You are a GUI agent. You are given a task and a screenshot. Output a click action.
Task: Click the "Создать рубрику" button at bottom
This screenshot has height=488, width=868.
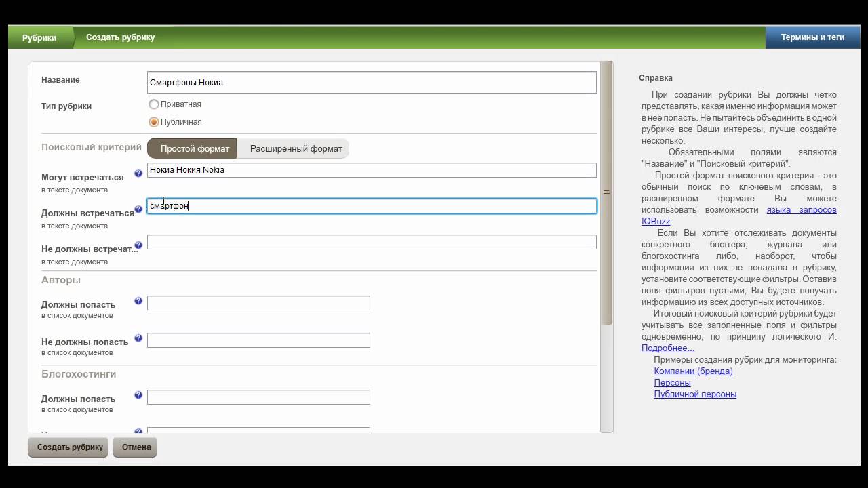click(68, 447)
